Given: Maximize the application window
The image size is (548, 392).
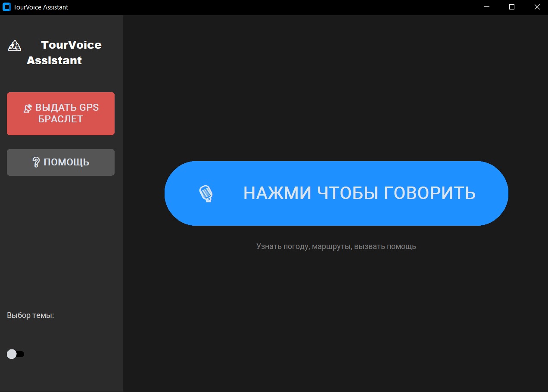Looking at the screenshot, I should [x=511, y=7].
